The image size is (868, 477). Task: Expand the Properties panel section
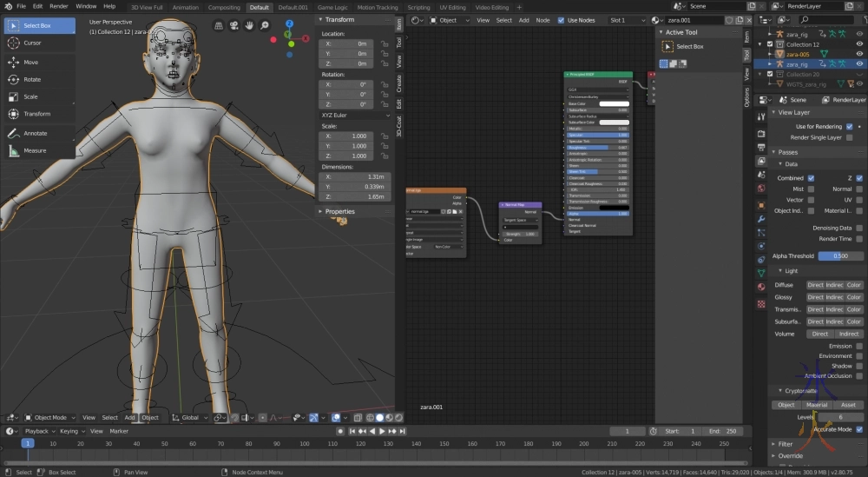click(x=339, y=211)
